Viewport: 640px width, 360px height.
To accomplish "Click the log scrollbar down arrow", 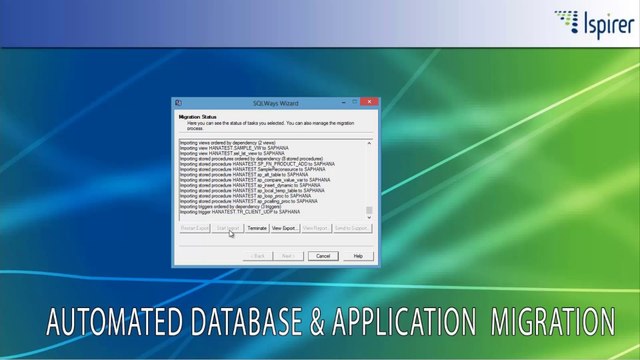I will tap(369, 218).
